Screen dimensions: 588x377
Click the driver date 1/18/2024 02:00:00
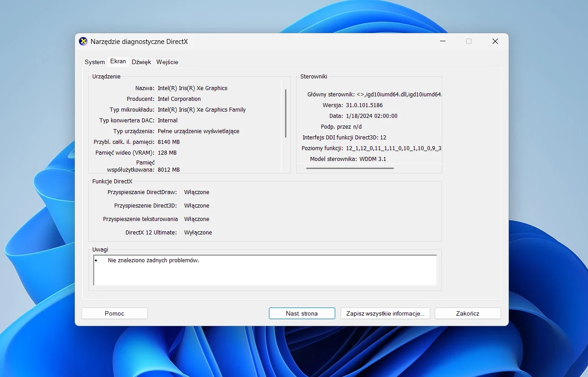click(x=372, y=116)
